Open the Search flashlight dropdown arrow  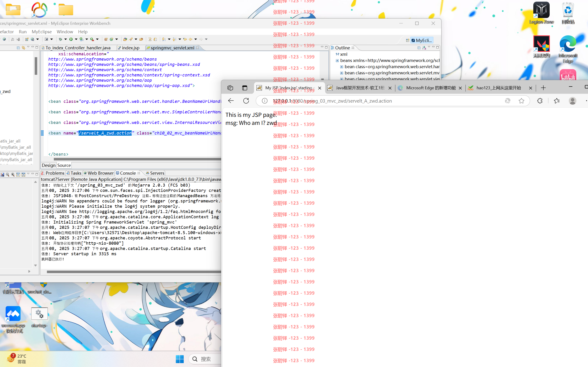136,39
